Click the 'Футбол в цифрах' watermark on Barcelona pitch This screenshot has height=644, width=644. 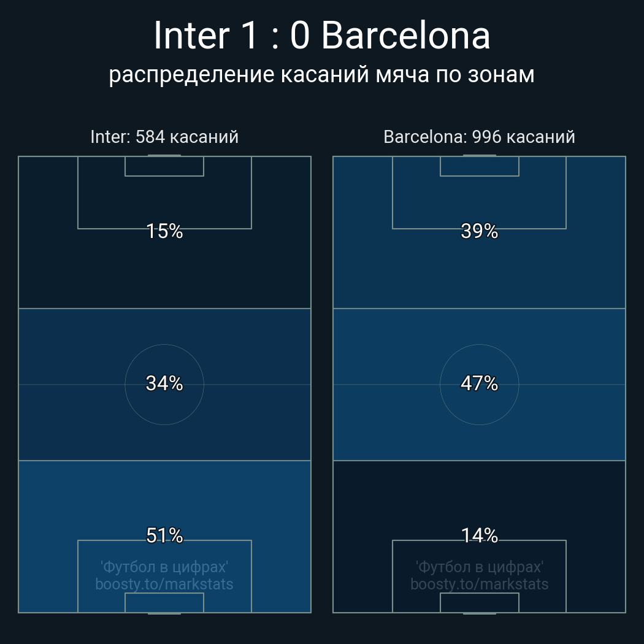pyautogui.click(x=479, y=566)
